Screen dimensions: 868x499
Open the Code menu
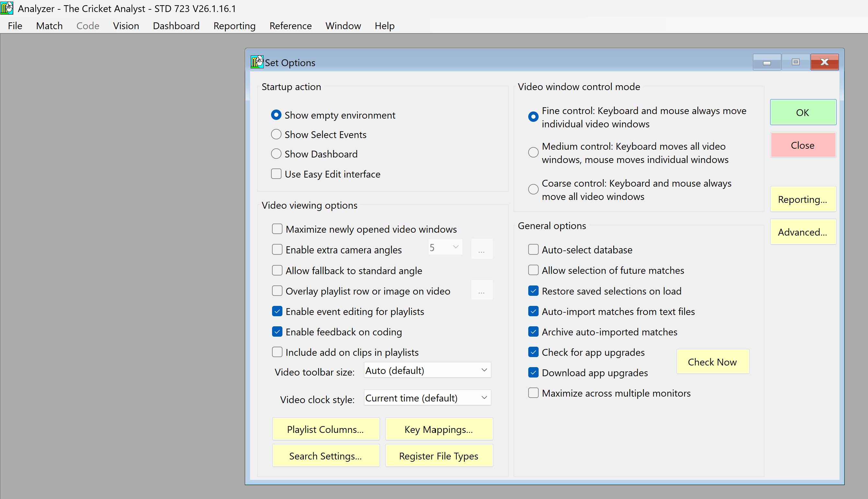(x=88, y=26)
